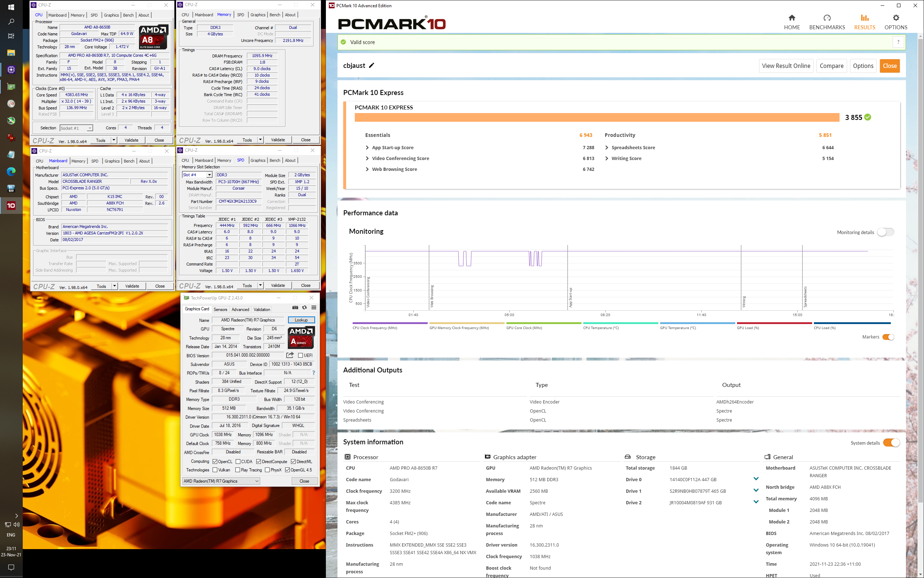
Task: Switch to Graphics tab in SPD window
Action: coord(258,160)
